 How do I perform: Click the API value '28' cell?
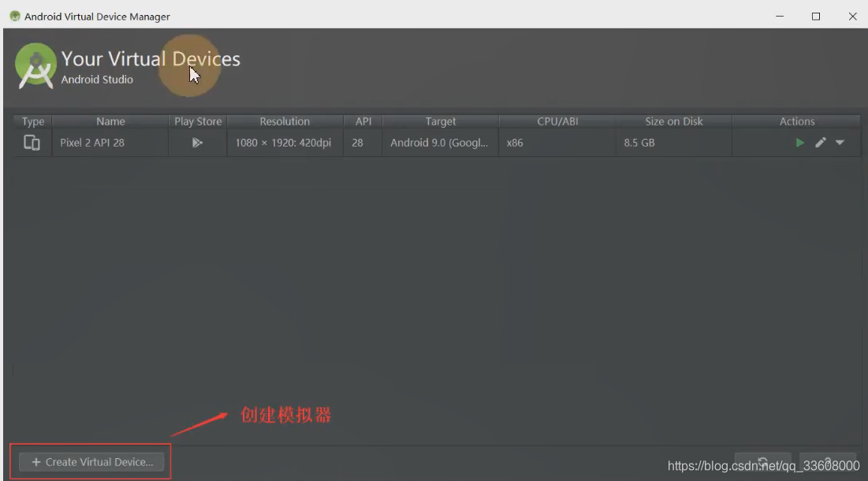click(x=363, y=143)
